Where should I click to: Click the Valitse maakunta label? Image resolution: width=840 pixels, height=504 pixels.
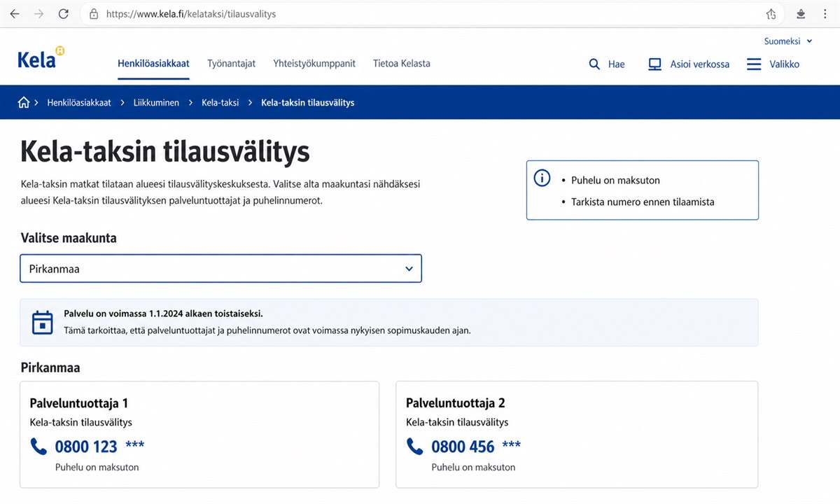tap(69, 238)
